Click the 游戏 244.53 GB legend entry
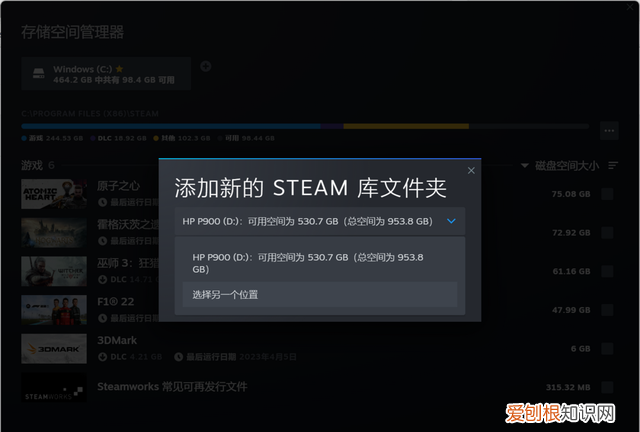The width and height of the screenshot is (640, 432). point(52,138)
